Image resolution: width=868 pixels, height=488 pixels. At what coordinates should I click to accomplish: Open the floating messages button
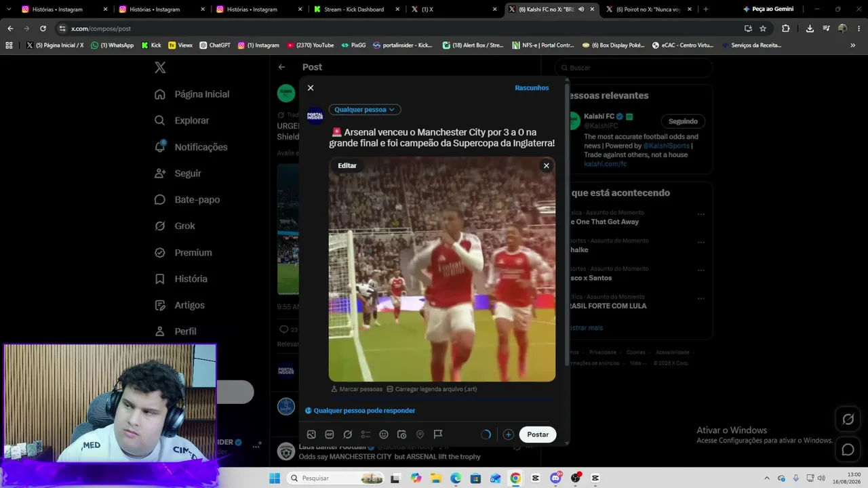[848, 449]
